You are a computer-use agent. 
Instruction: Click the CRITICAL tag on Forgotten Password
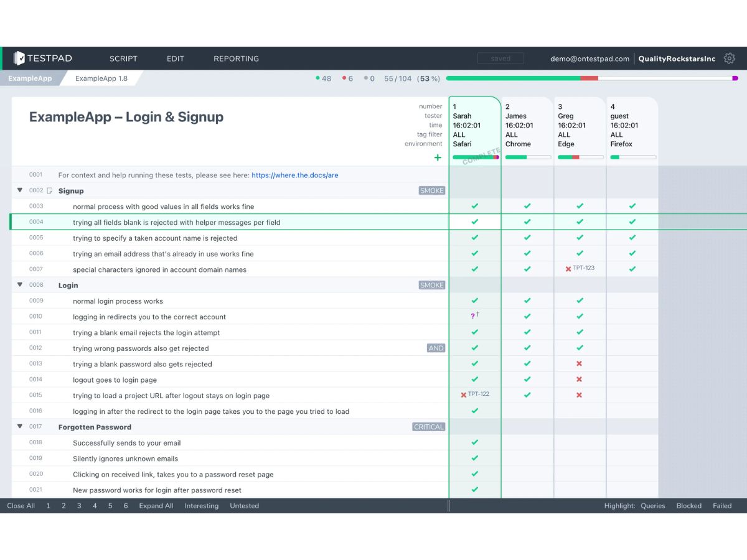pos(429,427)
